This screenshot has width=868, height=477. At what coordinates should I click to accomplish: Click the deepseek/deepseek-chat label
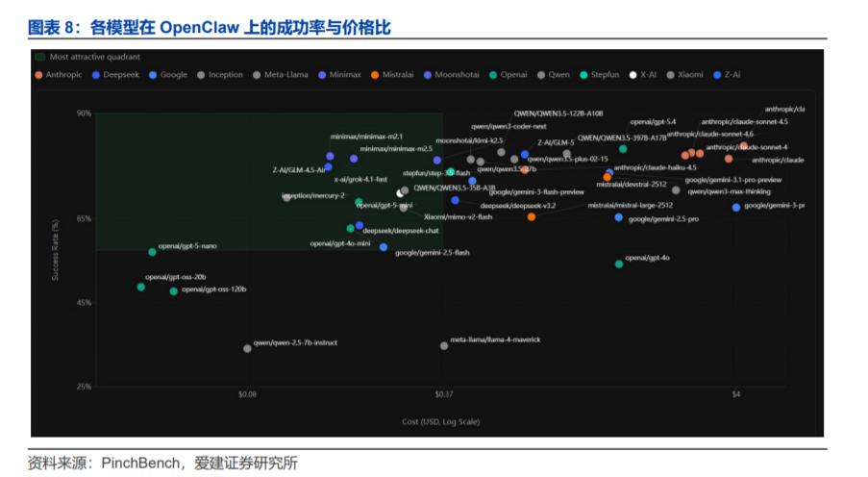[401, 231]
